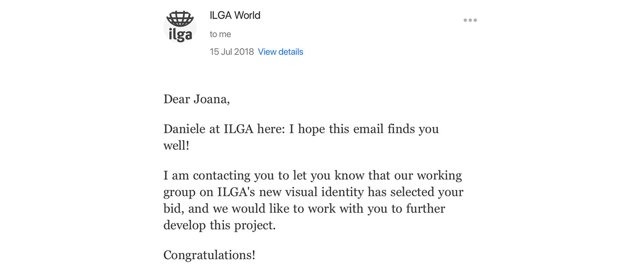Click the word 'Daniele' in the message
The height and width of the screenshot is (276, 644).
(x=184, y=129)
